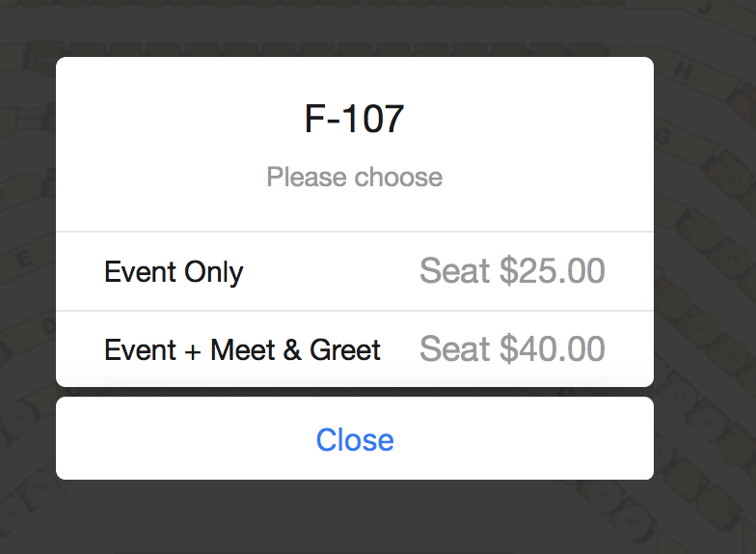Click the word "Seat" in the Meet & Greet row
Image resolution: width=756 pixels, height=554 pixels.
tap(455, 348)
